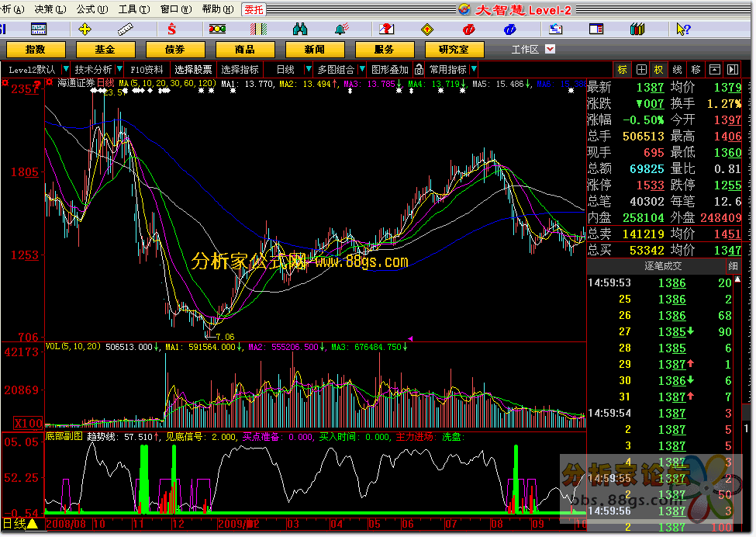Click the 图形叠加 tab
Image resolution: width=756 pixels, height=537 pixels.
pyautogui.click(x=389, y=70)
